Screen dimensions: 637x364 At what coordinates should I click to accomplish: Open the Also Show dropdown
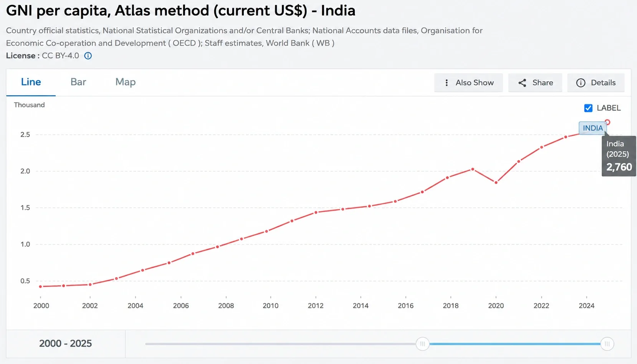468,83
